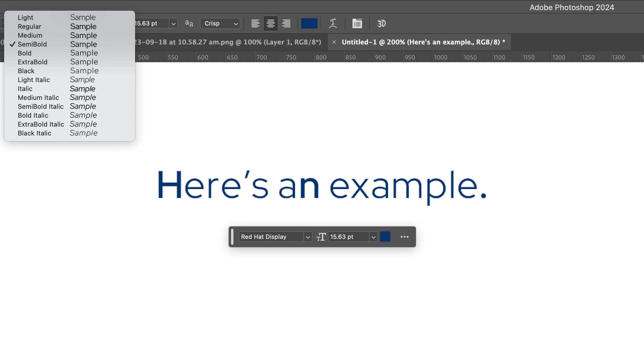Image resolution: width=644 pixels, height=358 pixels.
Task: Open floating bar font size dropdown arrow
Action: [373, 237]
